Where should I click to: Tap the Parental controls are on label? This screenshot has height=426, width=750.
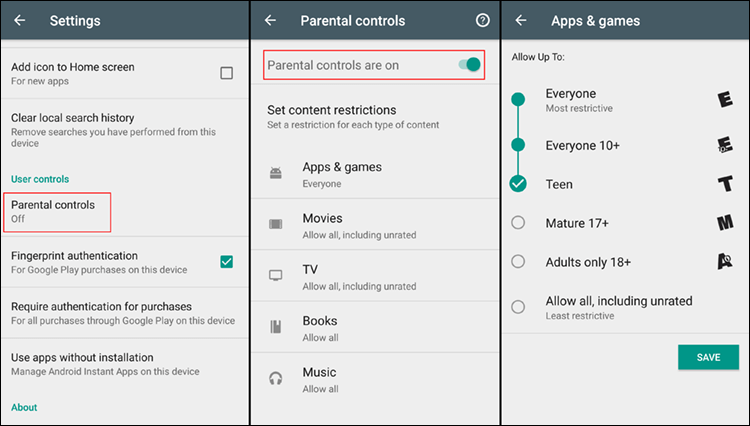[x=333, y=65]
